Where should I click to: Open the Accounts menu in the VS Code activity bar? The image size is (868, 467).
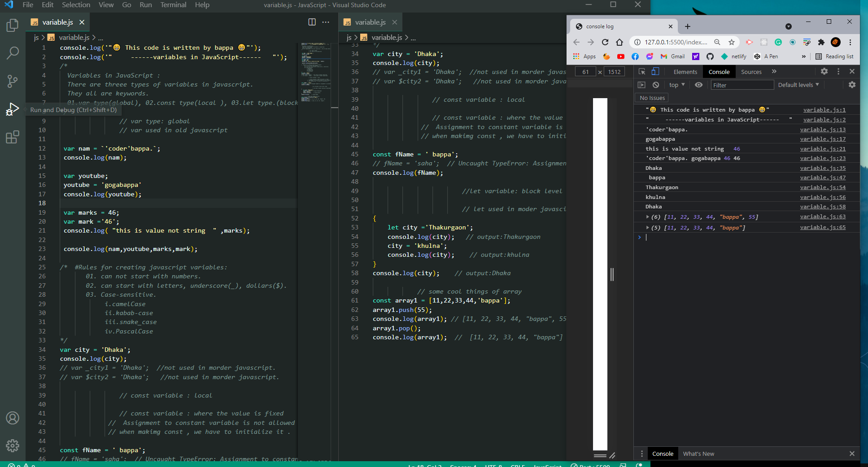[13, 418]
